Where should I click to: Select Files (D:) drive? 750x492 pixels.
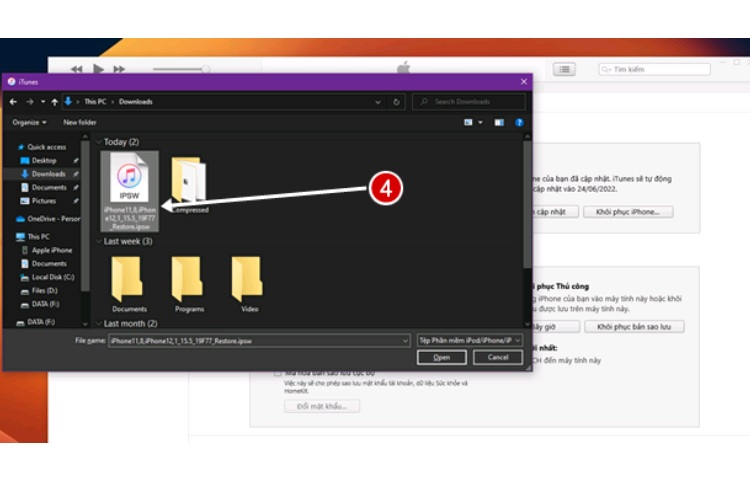coord(39,290)
